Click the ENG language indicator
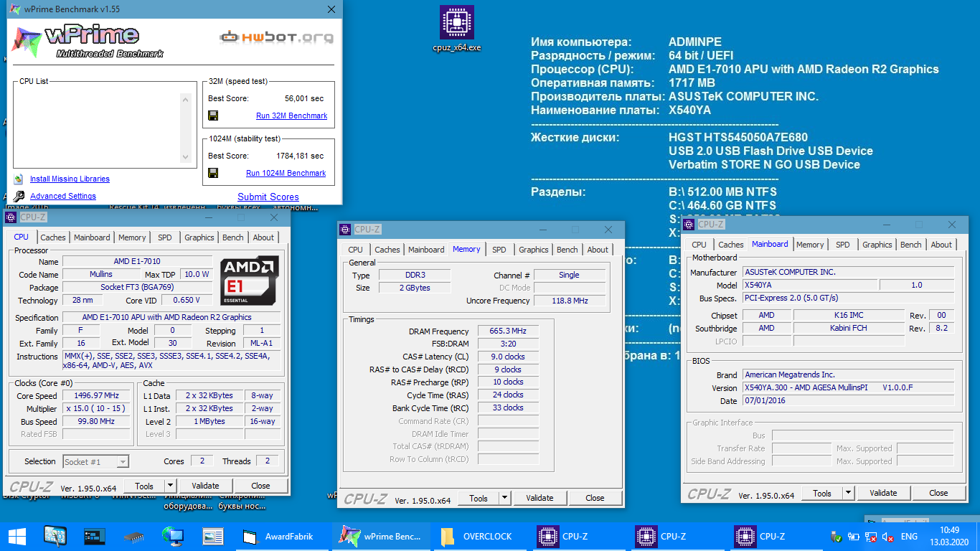This screenshot has width=980, height=551. 909,536
